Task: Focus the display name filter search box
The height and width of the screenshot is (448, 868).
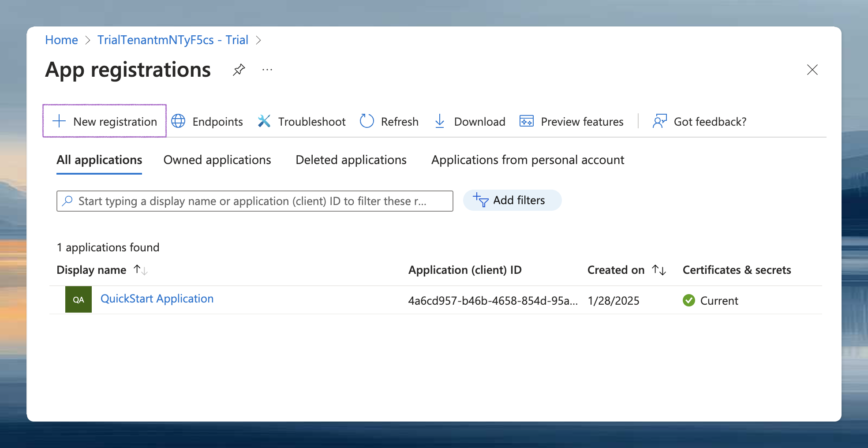Action: 255,201
